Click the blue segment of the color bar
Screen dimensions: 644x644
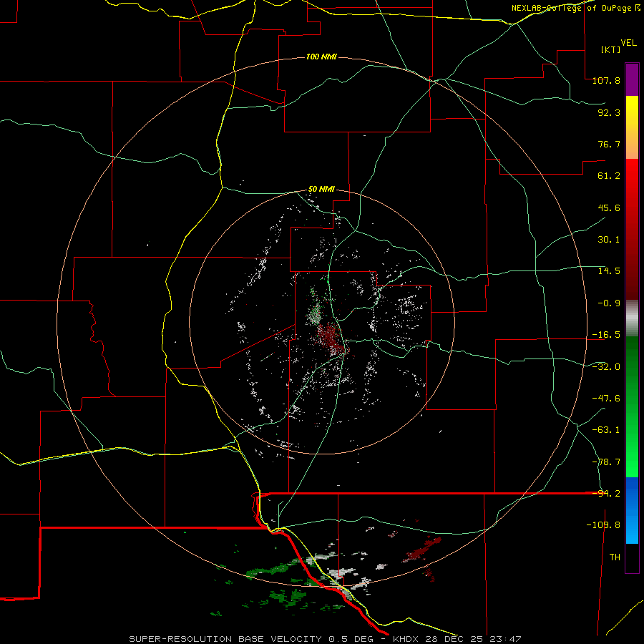[x=632, y=510]
